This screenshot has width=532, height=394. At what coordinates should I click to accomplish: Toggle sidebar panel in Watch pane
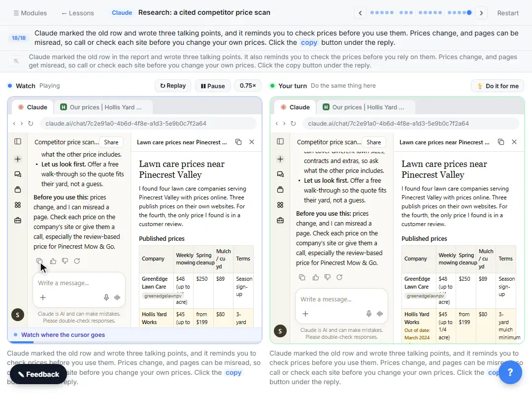pyautogui.click(x=18, y=141)
